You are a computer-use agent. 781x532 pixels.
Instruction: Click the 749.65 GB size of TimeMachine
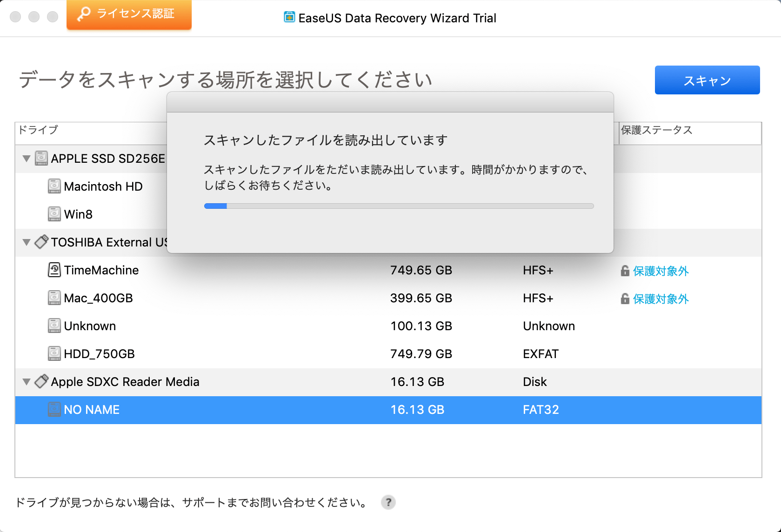pos(421,270)
